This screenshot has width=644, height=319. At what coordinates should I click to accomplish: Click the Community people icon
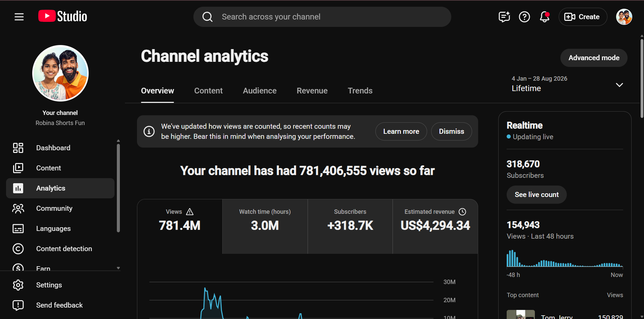click(18, 208)
